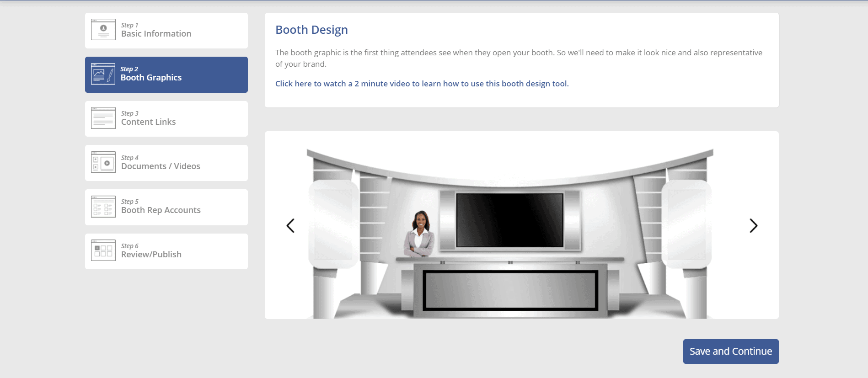Screen dimensions: 868x378
Task: Open Step 4 Documents / Videos
Action: 166,163
